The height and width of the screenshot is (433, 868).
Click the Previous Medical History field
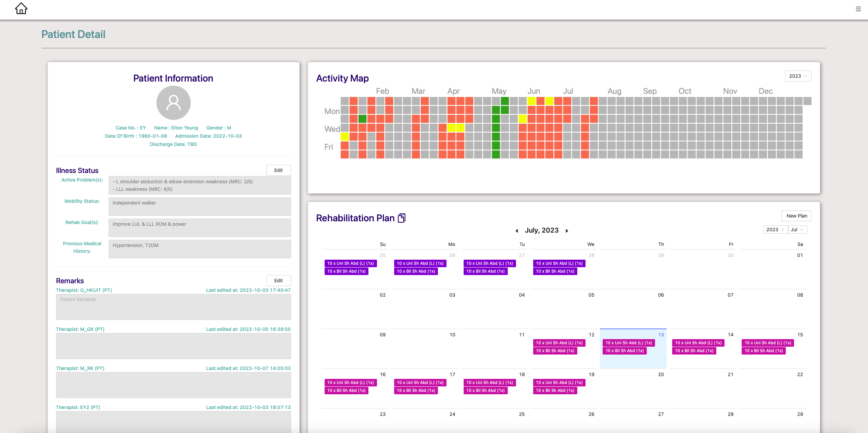point(200,249)
